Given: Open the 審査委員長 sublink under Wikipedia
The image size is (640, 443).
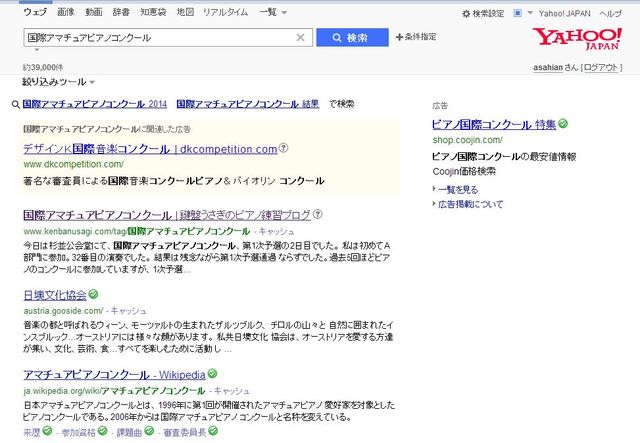Looking at the screenshot, I should (x=184, y=432).
